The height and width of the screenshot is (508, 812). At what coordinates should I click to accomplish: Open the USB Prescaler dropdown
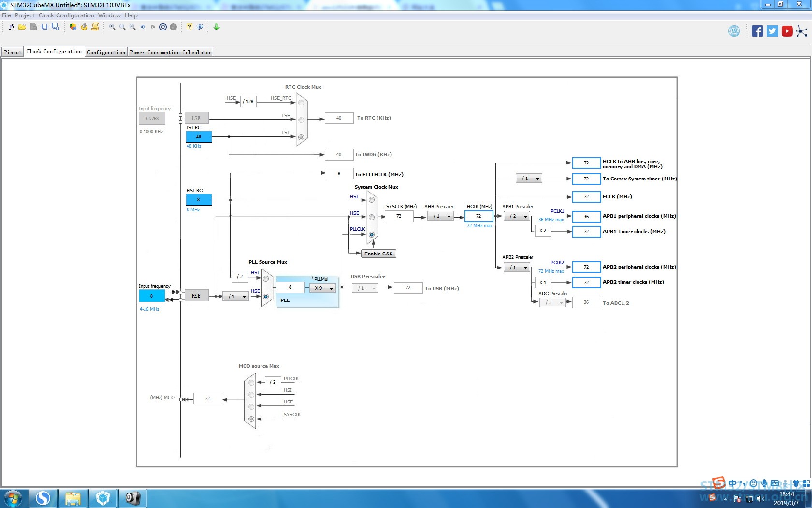pos(365,288)
